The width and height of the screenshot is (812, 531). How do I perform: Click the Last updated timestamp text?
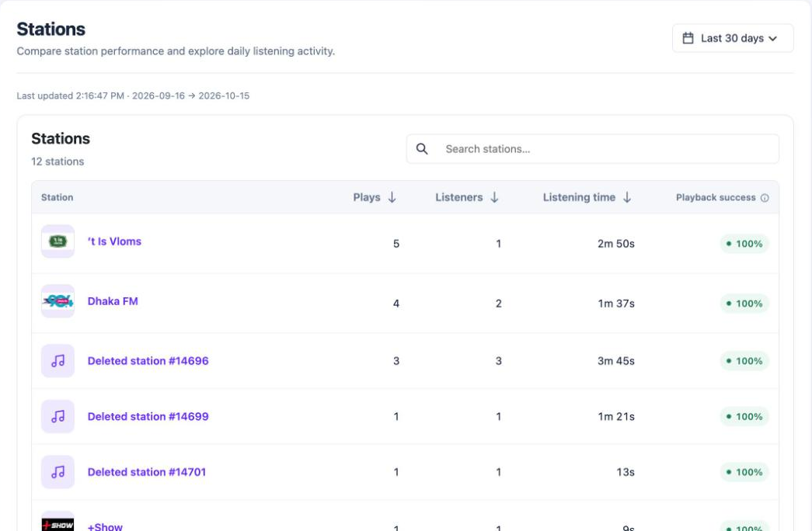click(133, 95)
